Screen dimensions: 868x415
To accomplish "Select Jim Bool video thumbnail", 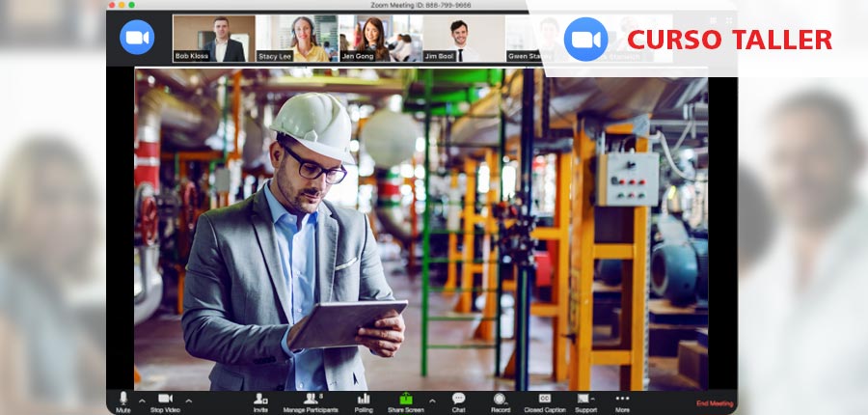I will pyautogui.click(x=463, y=39).
